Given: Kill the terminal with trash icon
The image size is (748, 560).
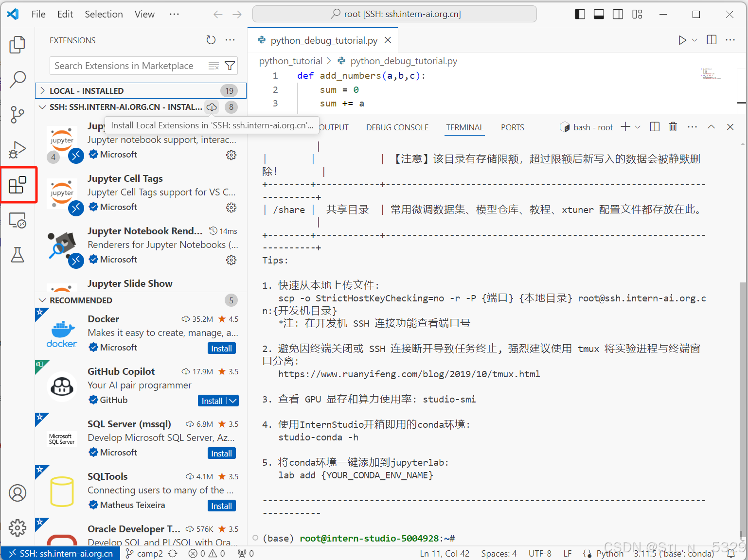Looking at the screenshot, I should point(673,127).
